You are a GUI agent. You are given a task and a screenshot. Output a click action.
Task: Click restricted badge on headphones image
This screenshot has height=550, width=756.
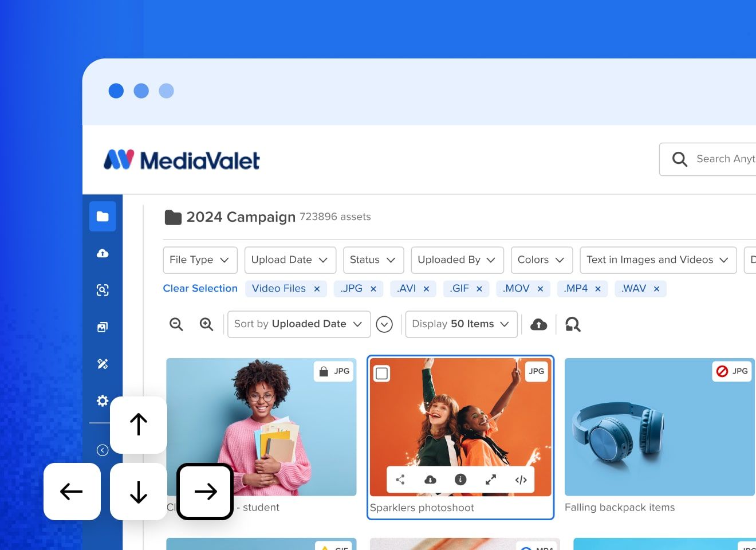point(722,371)
